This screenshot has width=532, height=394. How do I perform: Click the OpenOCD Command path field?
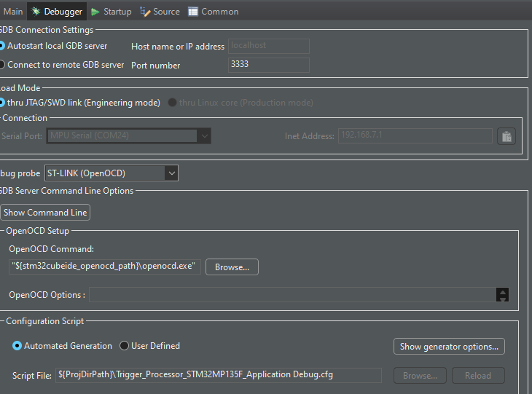[x=105, y=267]
